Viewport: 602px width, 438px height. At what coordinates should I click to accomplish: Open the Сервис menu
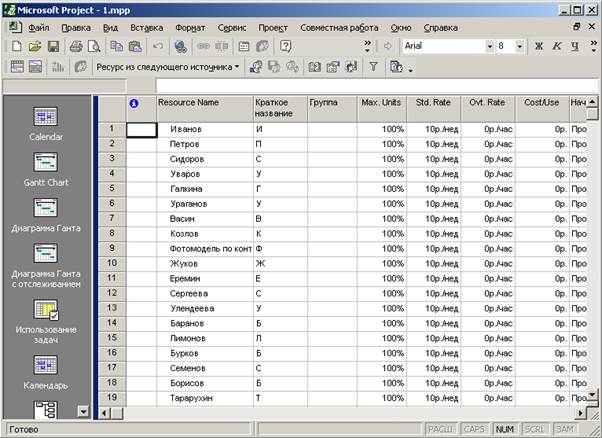tap(232, 27)
